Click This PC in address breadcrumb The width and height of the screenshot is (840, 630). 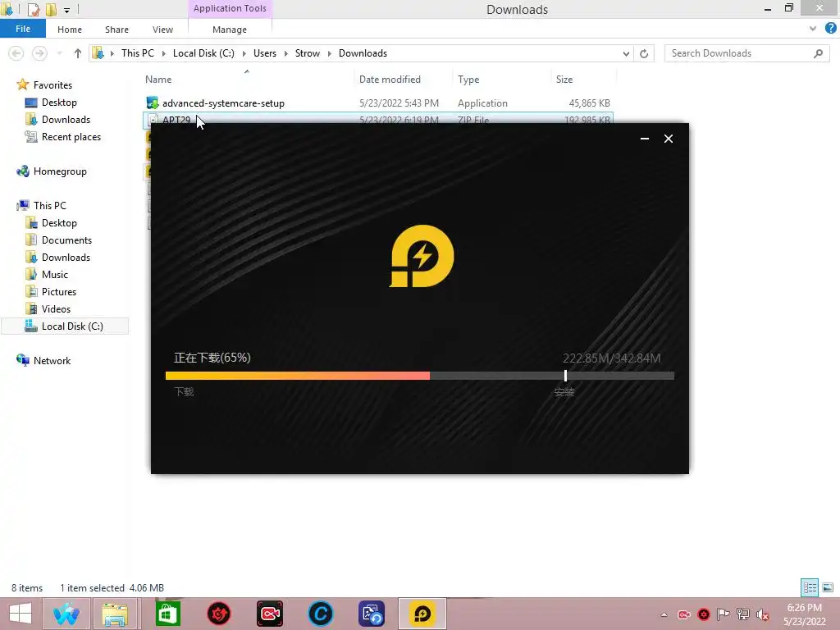(x=138, y=53)
